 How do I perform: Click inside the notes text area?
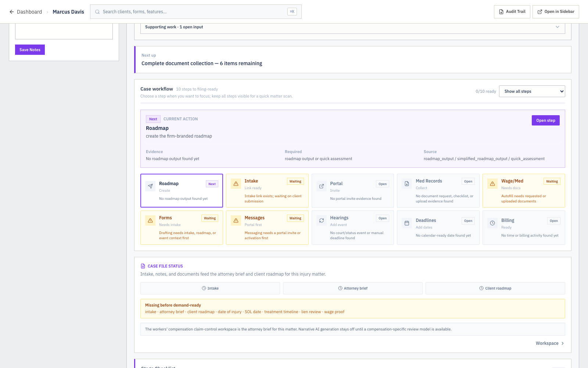click(x=64, y=31)
